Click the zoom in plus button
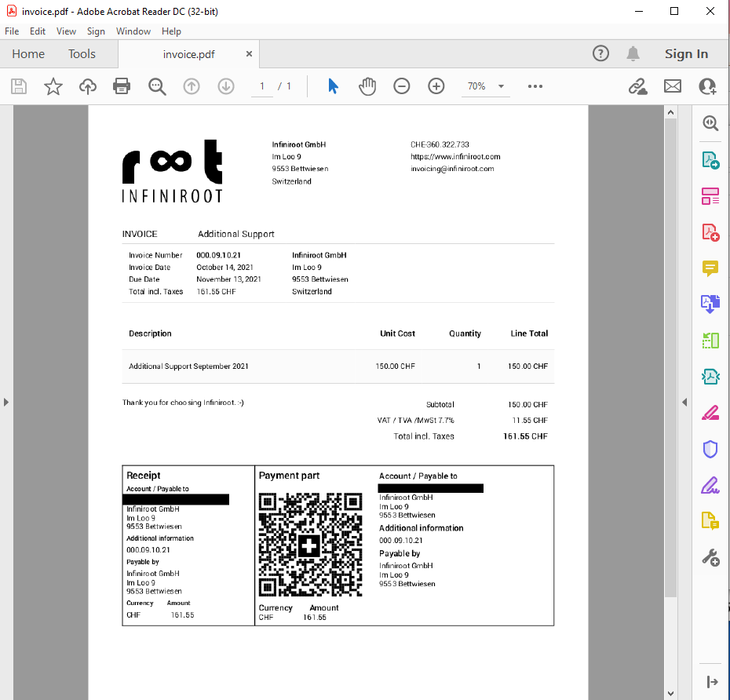Image resolution: width=730 pixels, height=700 pixels. [x=436, y=86]
